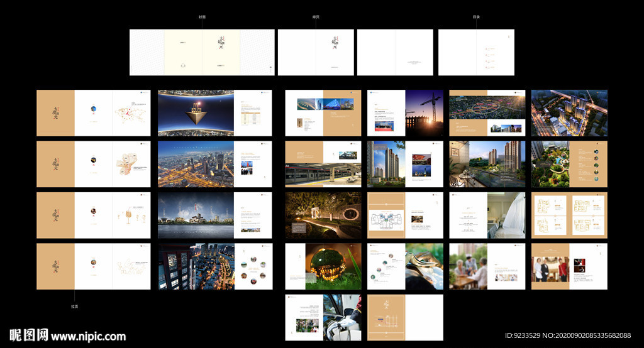This screenshot has height=348, width=644.
Task: Click the 扉页 label at the top
Action: [x=316, y=17]
